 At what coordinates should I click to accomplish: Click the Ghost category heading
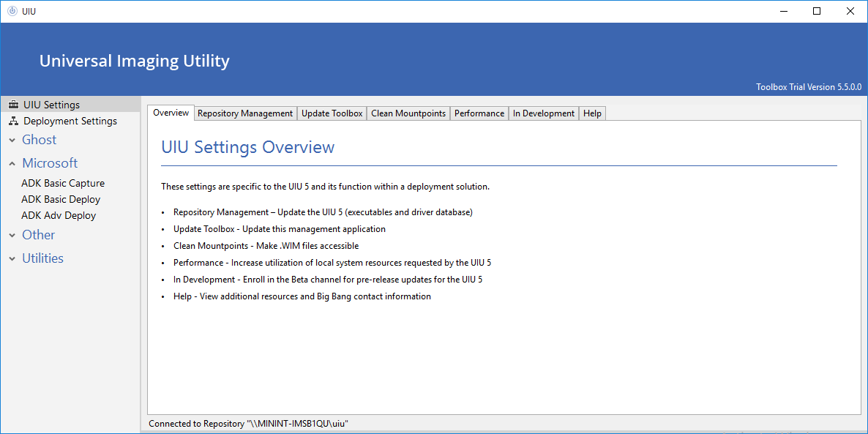40,140
